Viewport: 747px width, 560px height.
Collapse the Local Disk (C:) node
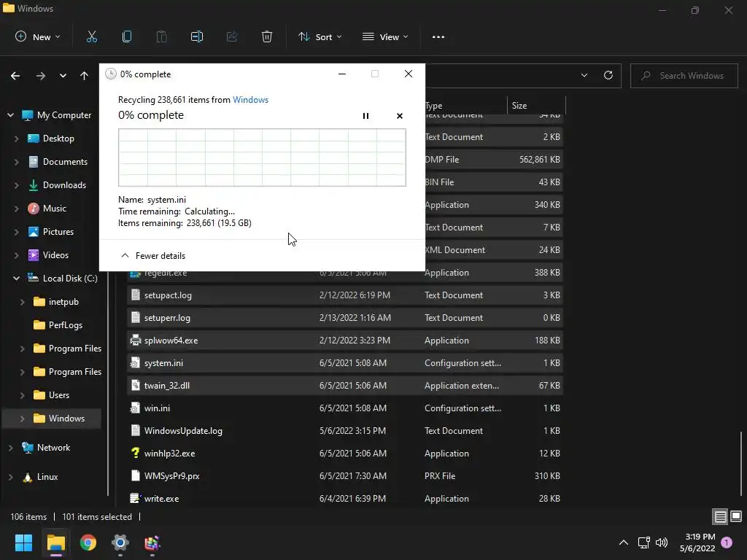click(x=16, y=278)
